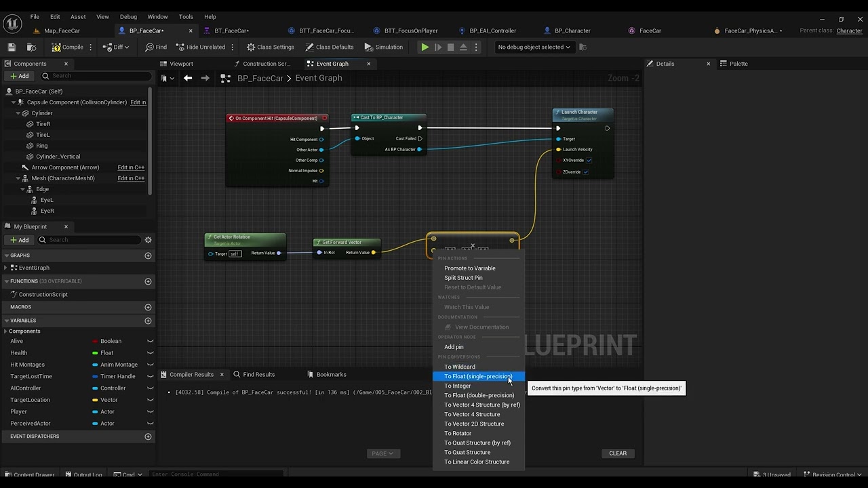
Task: Choose Promote to Variable in context menu
Action: pos(470,268)
